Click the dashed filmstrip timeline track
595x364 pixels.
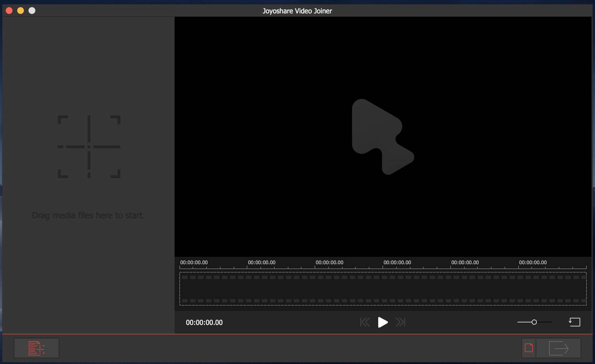click(383, 289)
